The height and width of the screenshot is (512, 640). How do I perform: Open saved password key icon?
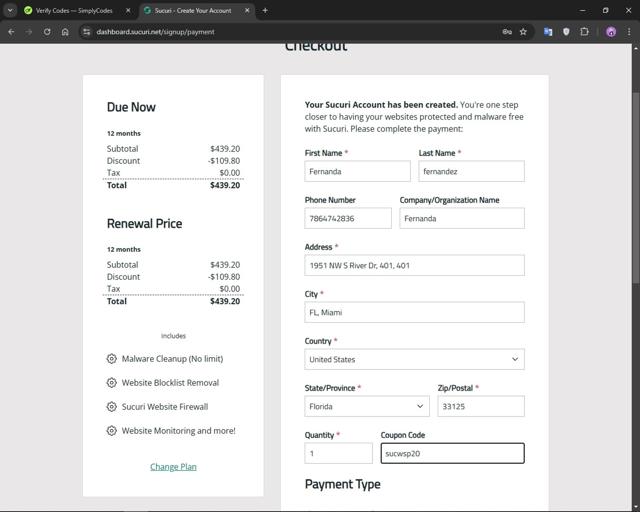(x=507, y=32)
